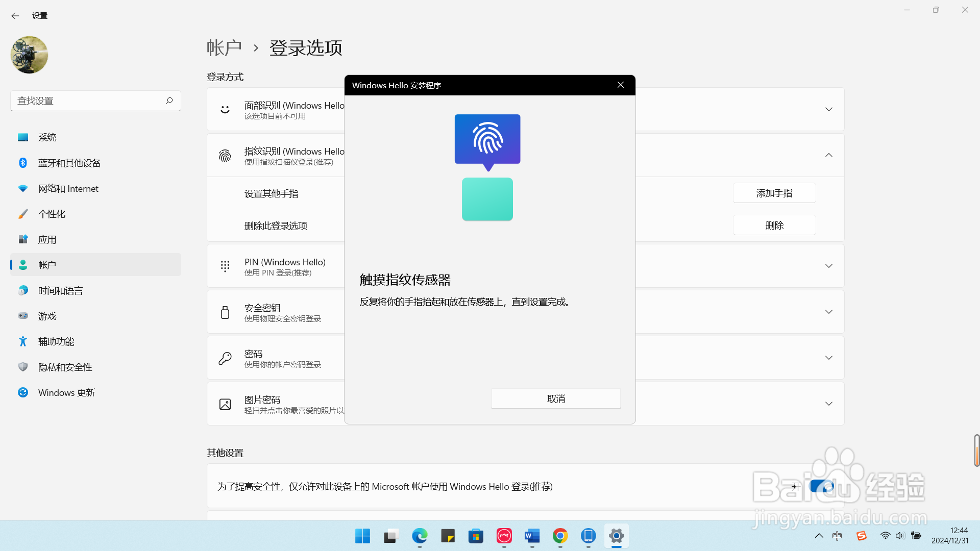The image size is (980, 551).
Task: Collapse the fingerprint recognition row chevron
Action: pos(829,155)
